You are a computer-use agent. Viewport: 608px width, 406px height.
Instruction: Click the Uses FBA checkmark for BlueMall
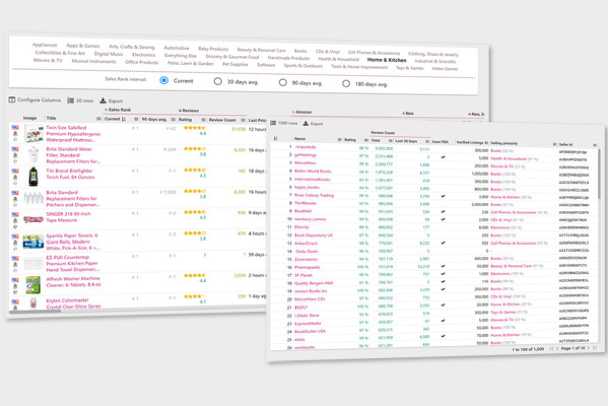(x=443, y=212)
